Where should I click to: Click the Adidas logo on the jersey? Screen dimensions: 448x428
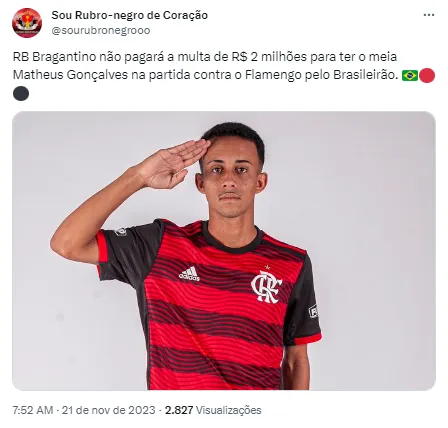tap(189, 274)
